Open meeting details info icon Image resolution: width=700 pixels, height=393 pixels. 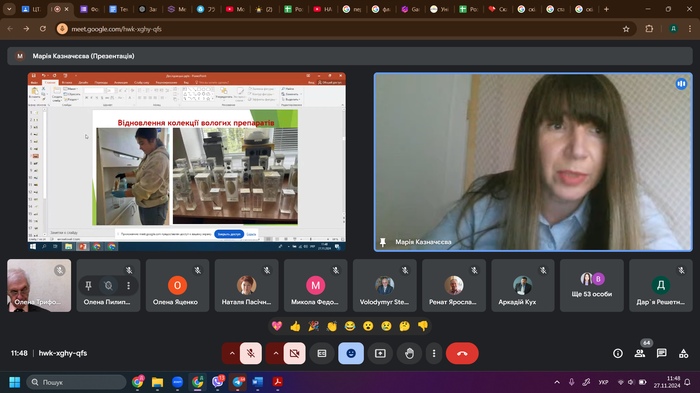tap(618, 353)
